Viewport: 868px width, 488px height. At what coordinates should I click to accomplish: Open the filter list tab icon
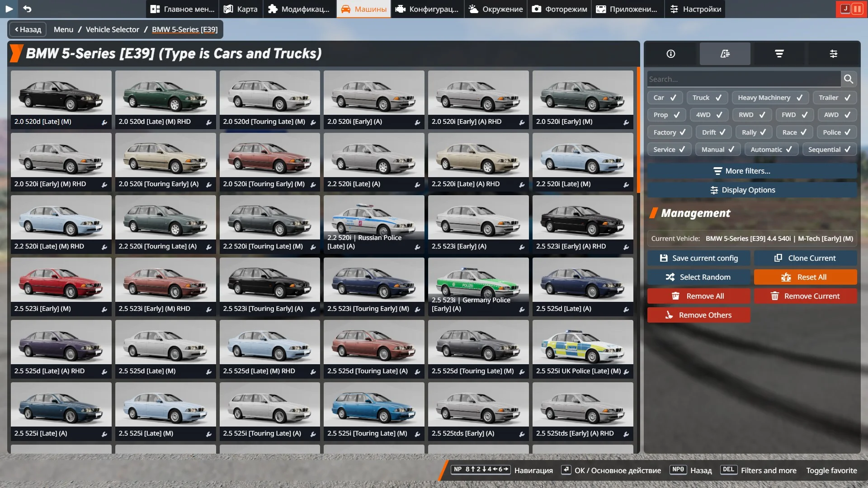[779, 54]
